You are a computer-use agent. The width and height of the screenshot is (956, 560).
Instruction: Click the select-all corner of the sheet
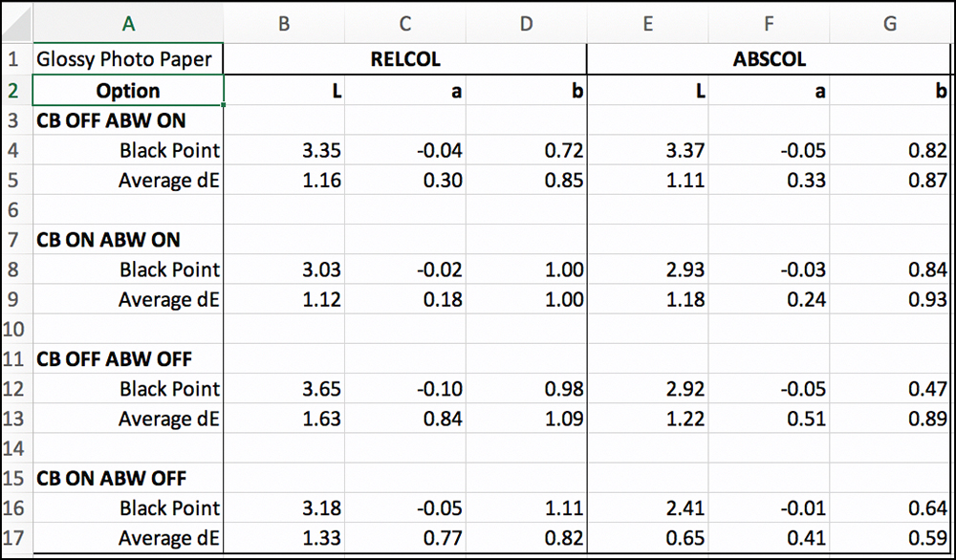point(15,24)
